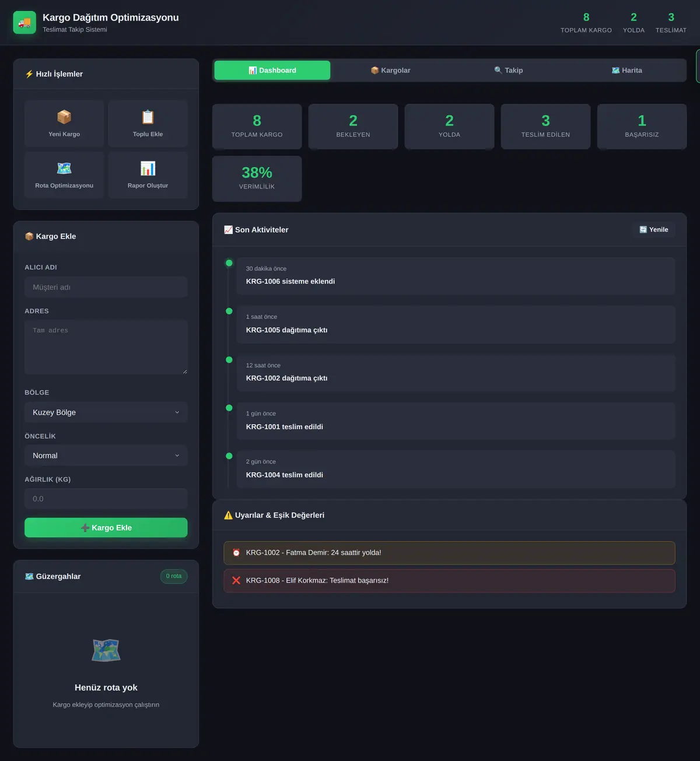Click the Toplam Kargo stat card showing 8

[x=257, y=127]
